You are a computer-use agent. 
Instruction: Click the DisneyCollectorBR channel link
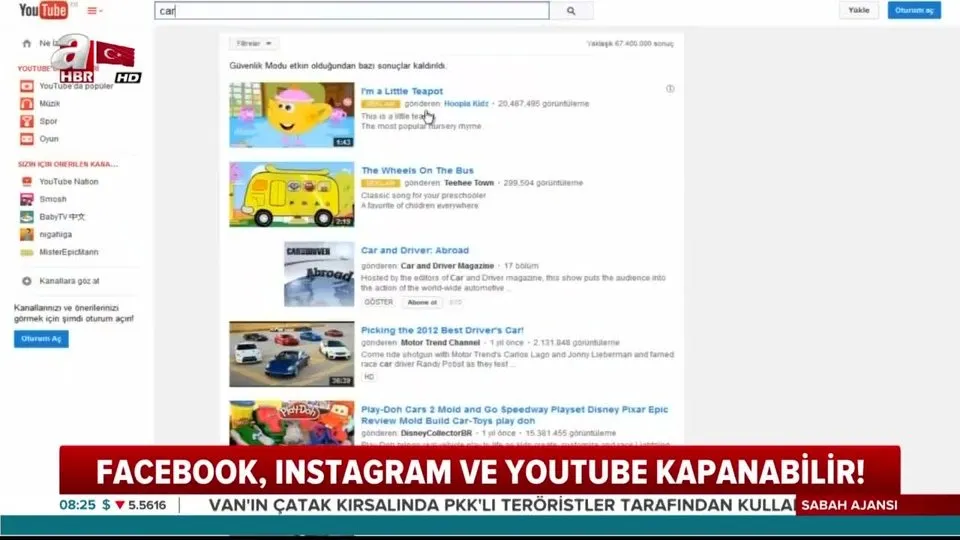coord(436,433)
